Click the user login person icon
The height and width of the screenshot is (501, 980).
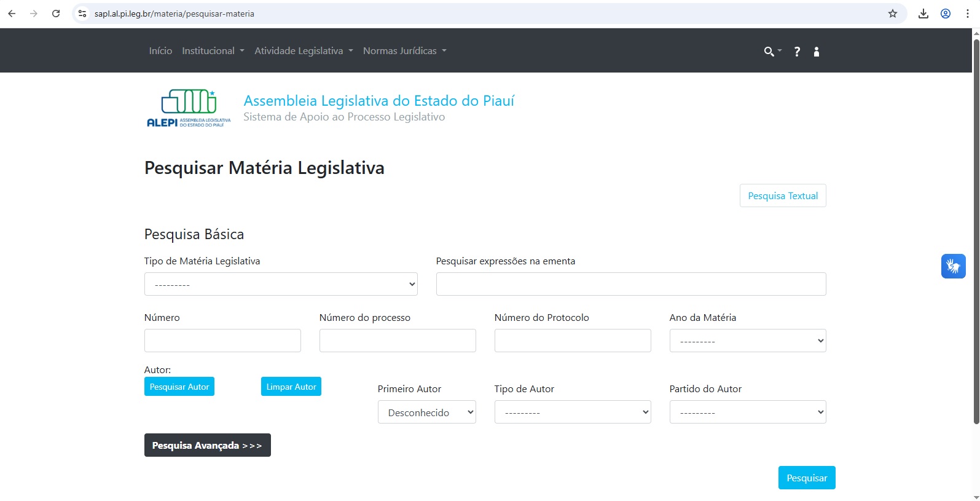pyautogui.click(x=817, y=52)
